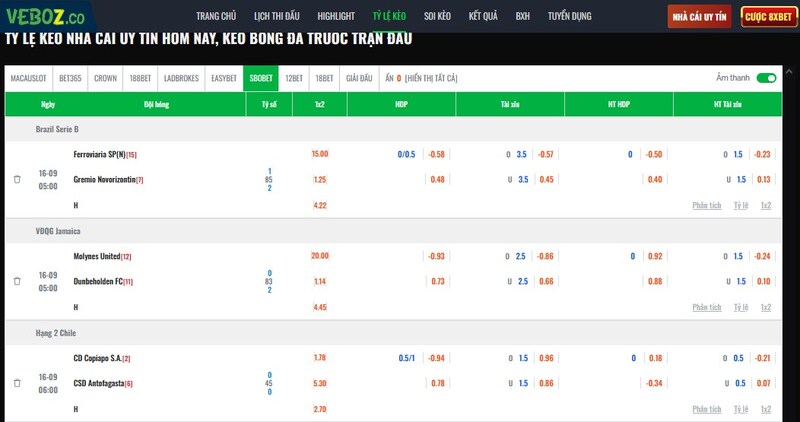Open the Highlight menu item
This screenshot has width=800, height=422.
335,17
